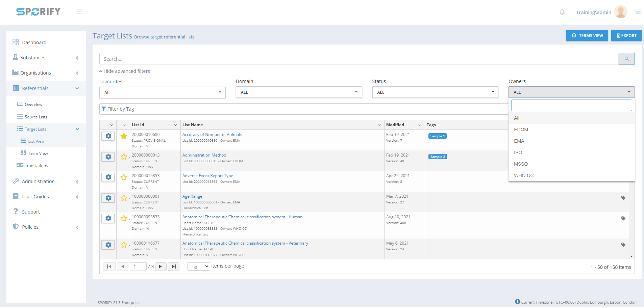Select EMA from the Owners list
Image resolution: width=644 pixels, height=308 pixels.
(519, 141)
